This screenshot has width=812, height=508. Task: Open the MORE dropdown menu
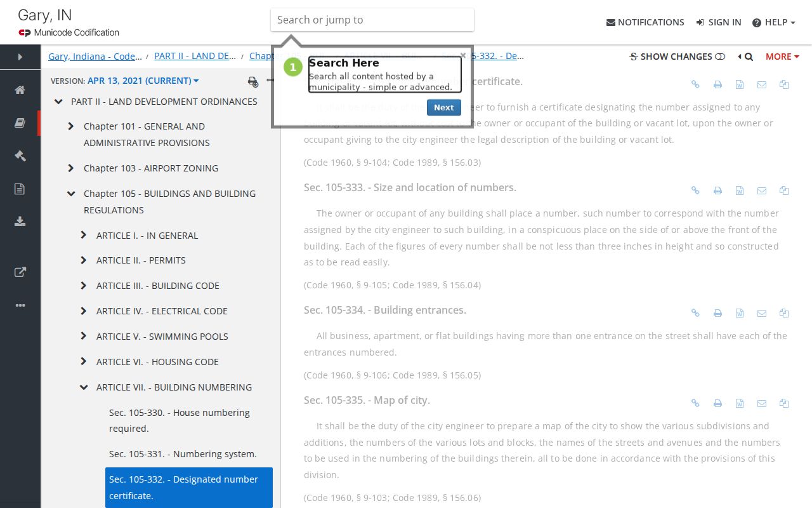782,57
